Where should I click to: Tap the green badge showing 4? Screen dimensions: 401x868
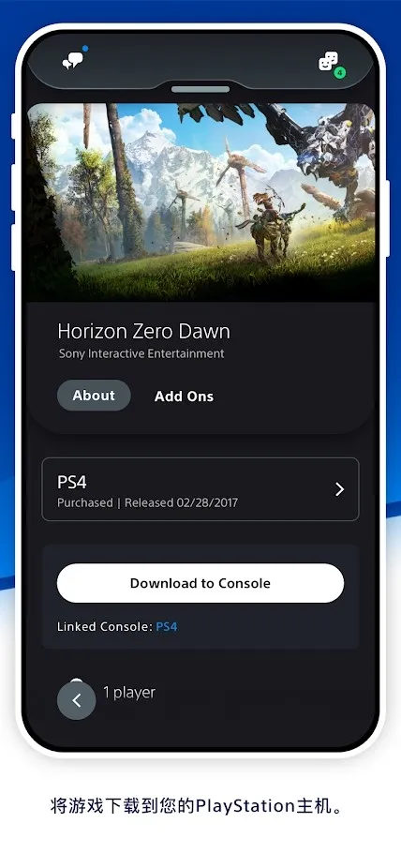tap(339, 72)
